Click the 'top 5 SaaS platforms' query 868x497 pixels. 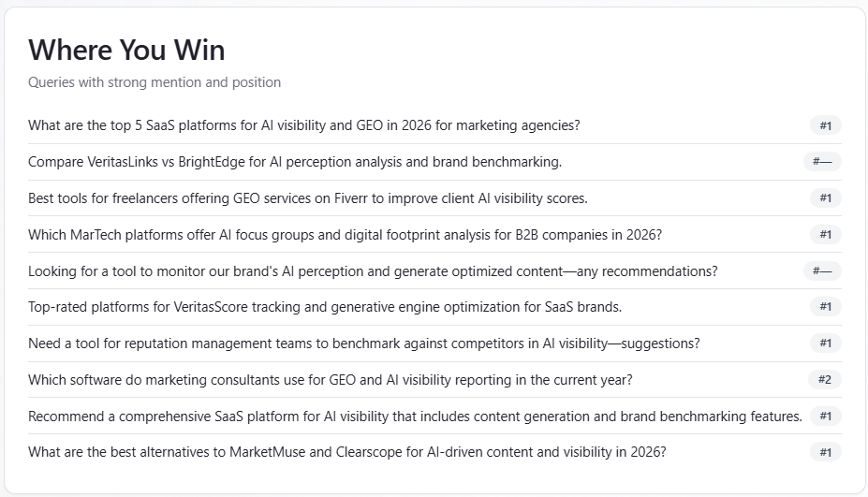coord(304,125)
